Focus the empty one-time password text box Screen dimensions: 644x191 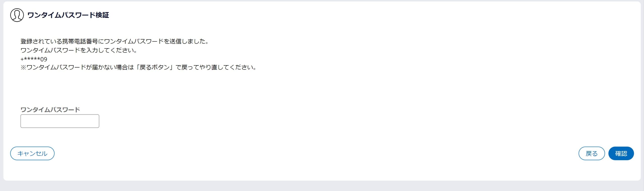pos(60,121)
